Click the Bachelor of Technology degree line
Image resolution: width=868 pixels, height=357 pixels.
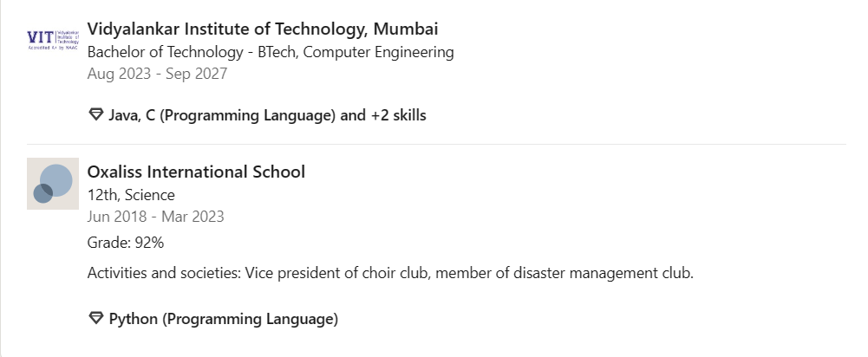click(x=271, y=52)
